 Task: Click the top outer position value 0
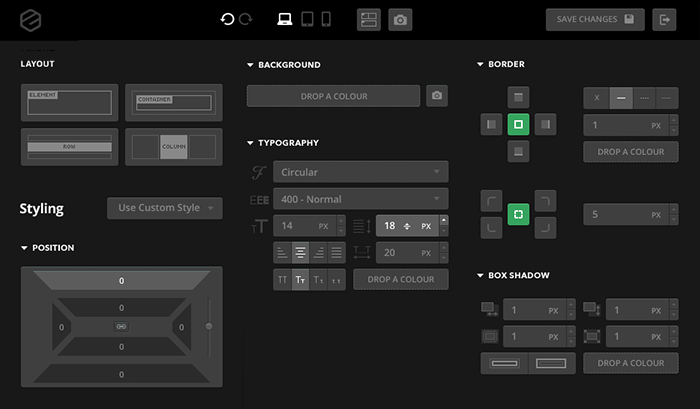pyautogui.click(x=121, y=281)
